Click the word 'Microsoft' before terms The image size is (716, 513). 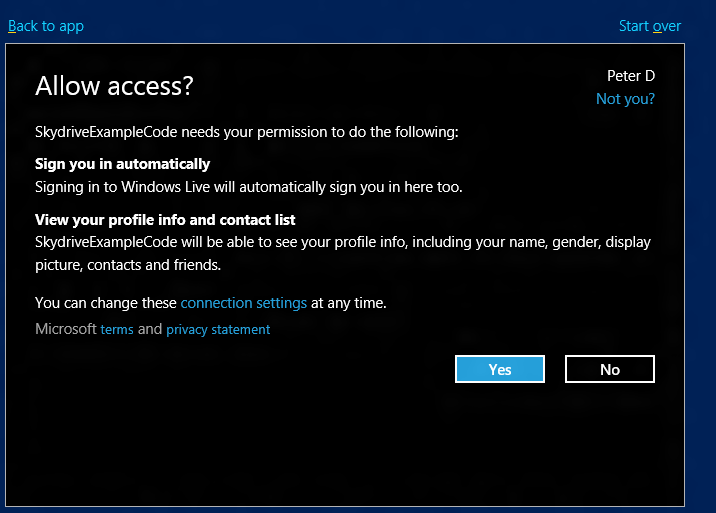[x=65, y=329]
